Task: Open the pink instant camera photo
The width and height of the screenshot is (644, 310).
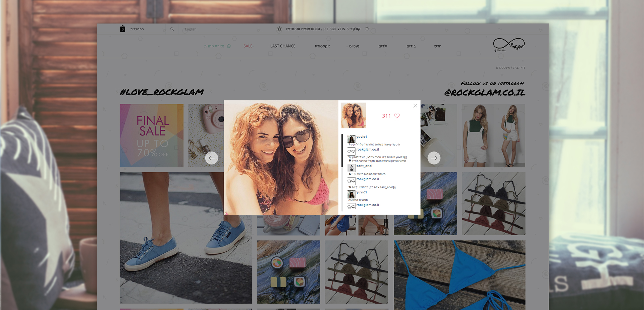Action: 206,135
